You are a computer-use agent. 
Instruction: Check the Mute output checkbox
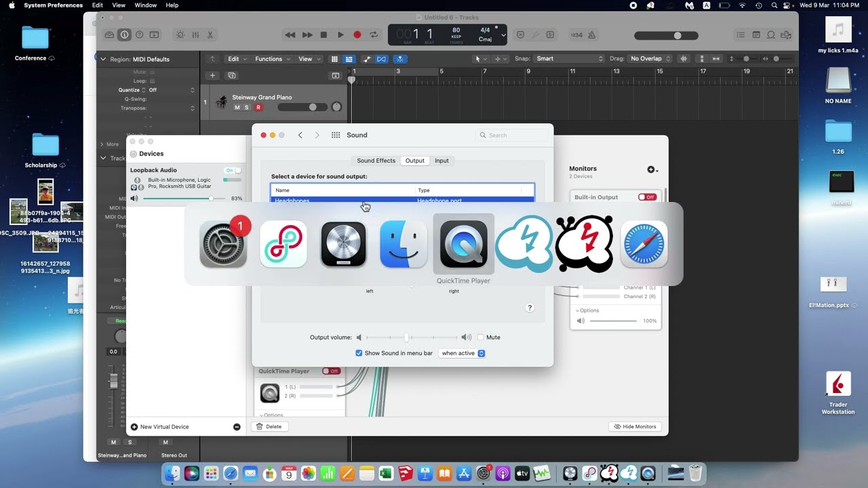(481, 337)
